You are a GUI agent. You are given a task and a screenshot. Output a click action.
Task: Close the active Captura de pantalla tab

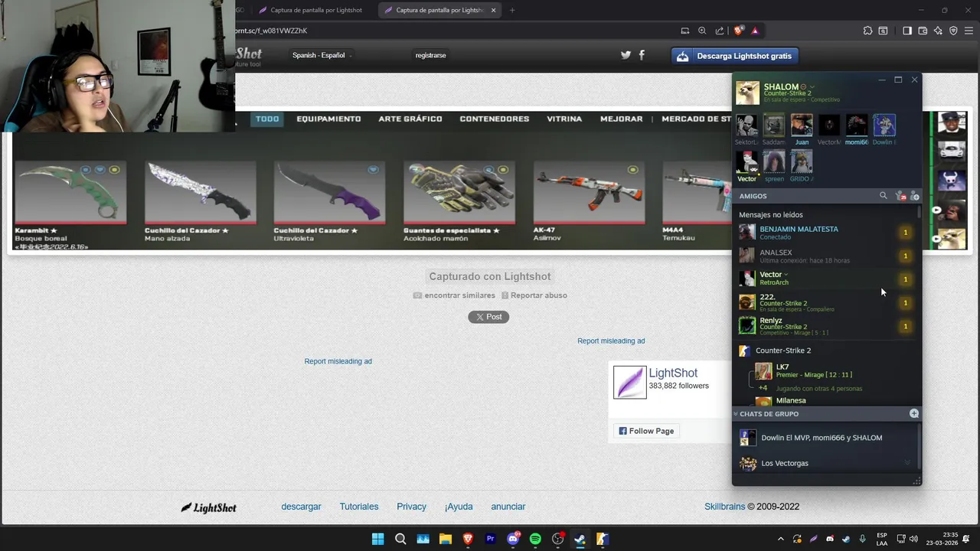tap(493, 10)
